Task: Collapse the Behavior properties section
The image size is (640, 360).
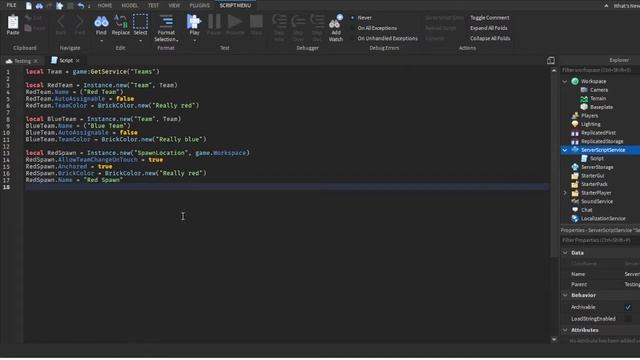Action: [x=565, y=295]
